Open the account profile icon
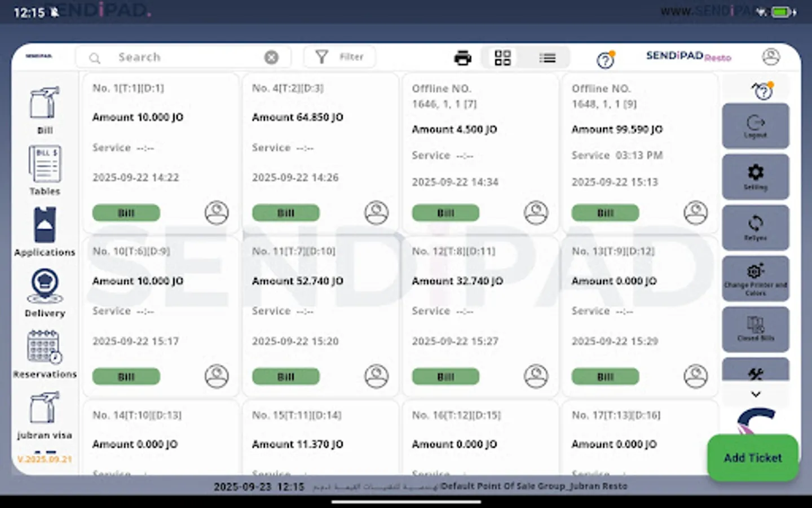The image size is (812, 508). click(771, 56)
